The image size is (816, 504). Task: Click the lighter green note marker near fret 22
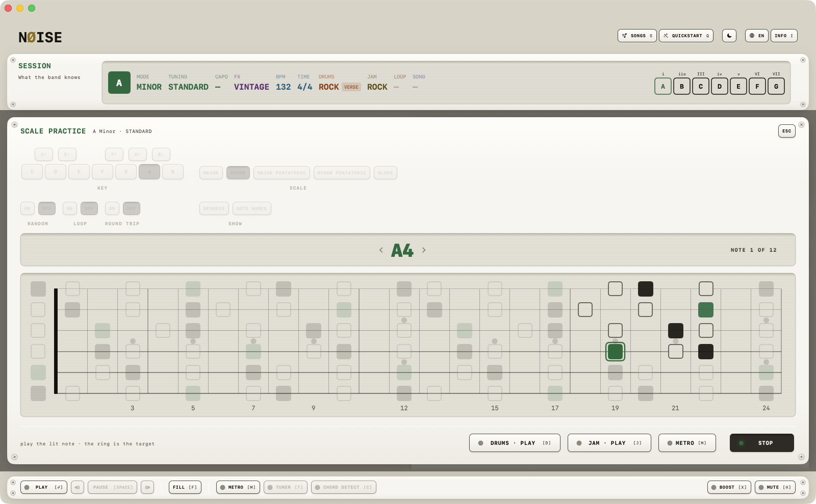click(x=706, y=310)
